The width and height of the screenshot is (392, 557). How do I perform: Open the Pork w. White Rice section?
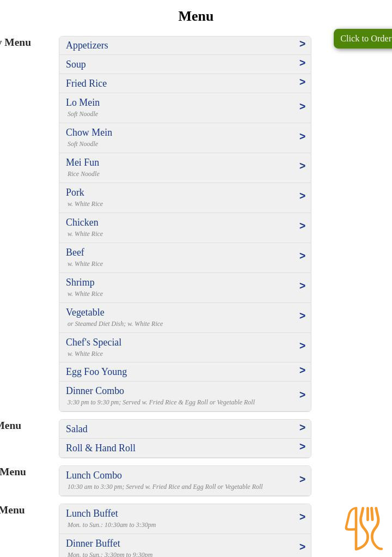185,198
